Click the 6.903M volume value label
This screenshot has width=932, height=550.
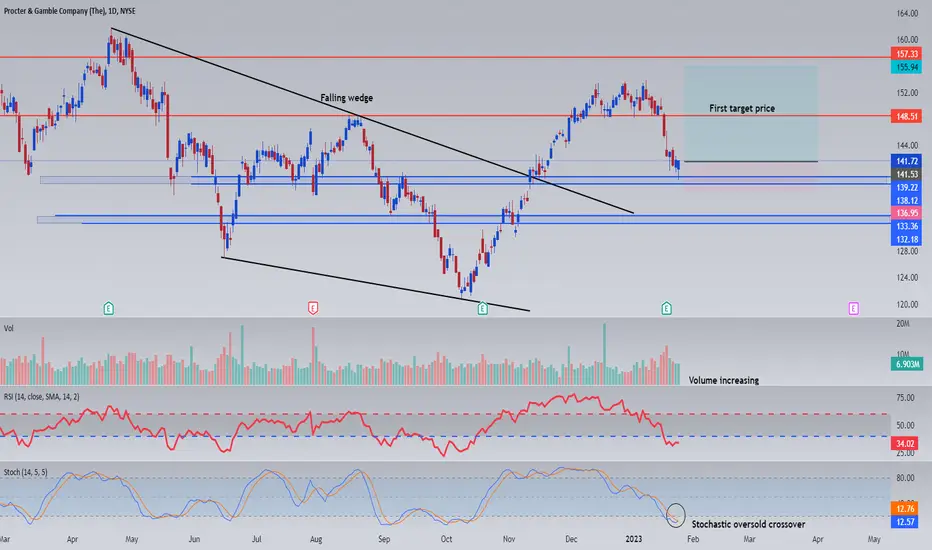[906, 364]
